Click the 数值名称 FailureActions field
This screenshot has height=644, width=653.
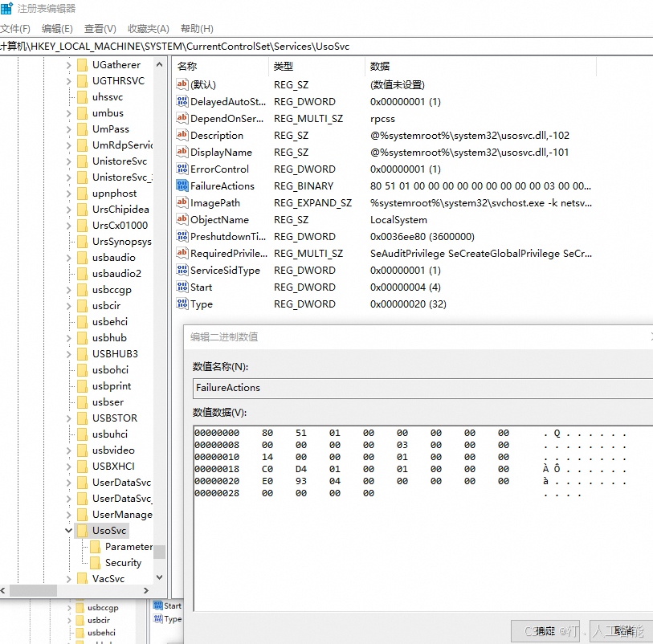pos(423,388)
